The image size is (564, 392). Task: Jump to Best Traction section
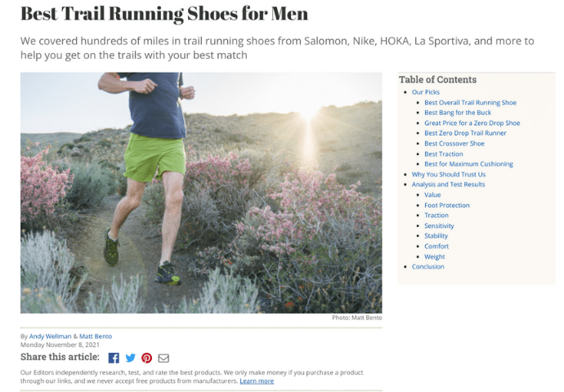pyautogui.click(x=443, y=154)
